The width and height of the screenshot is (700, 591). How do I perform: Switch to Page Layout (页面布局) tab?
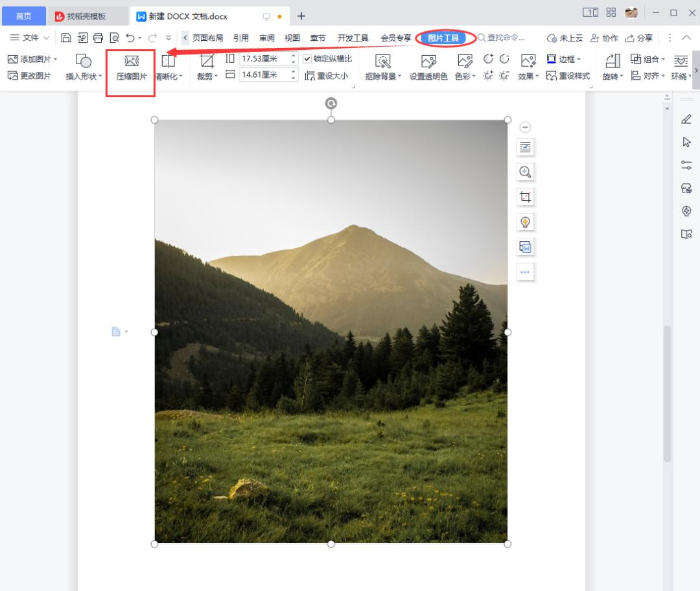tap(207, 38)
